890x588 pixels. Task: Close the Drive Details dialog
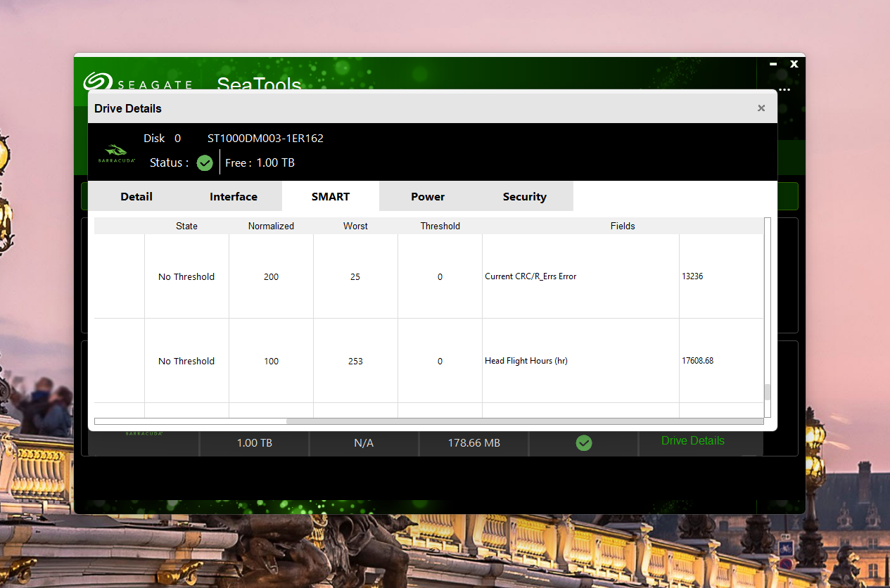pos(761,108)
